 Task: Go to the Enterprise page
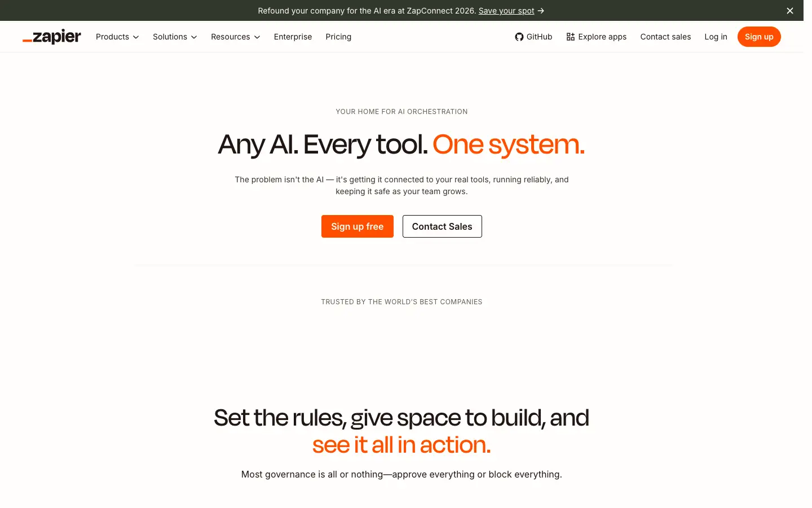click(293, 37)
